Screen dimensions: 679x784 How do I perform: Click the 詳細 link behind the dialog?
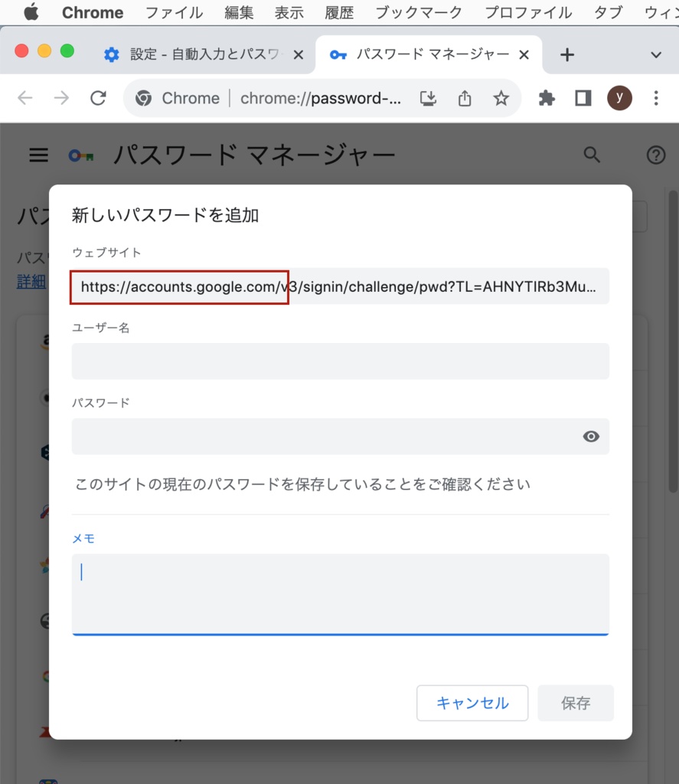click(30, 282)
